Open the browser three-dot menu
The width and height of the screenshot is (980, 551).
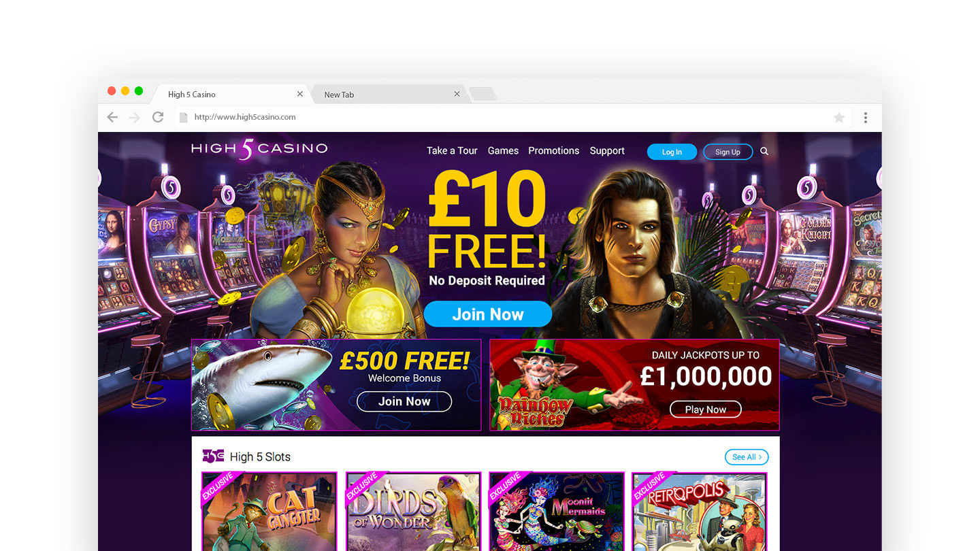click(x=866, y=118)
